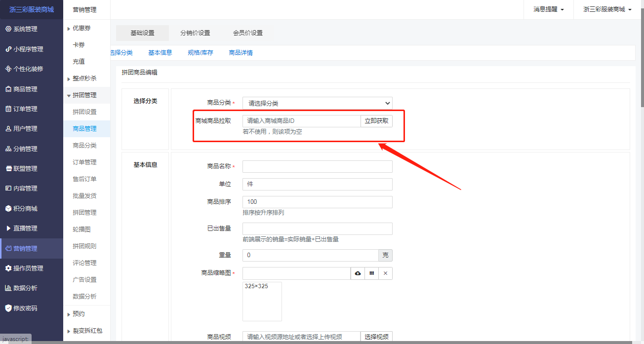This screenshot has width=644, height=344.
Task: Click the cloud upload icon for thumbnail
Action: [x=358, y=273]
